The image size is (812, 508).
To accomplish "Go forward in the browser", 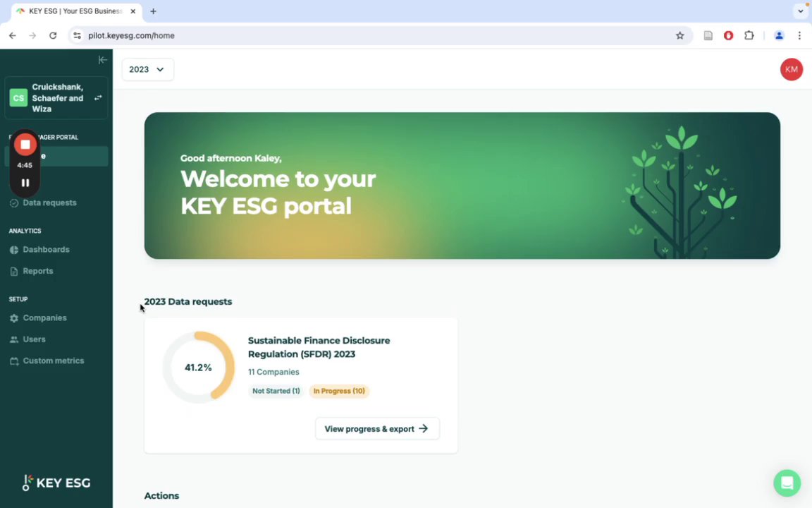I will coord(32,35).
